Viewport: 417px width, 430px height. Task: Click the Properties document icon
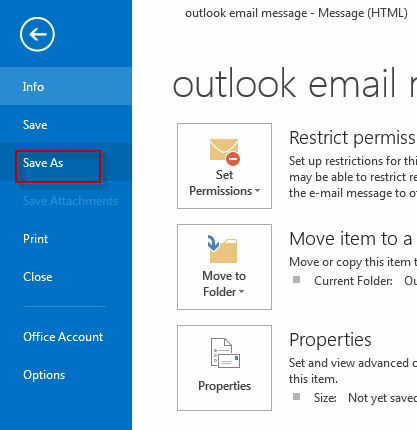[x=225, y=353]
